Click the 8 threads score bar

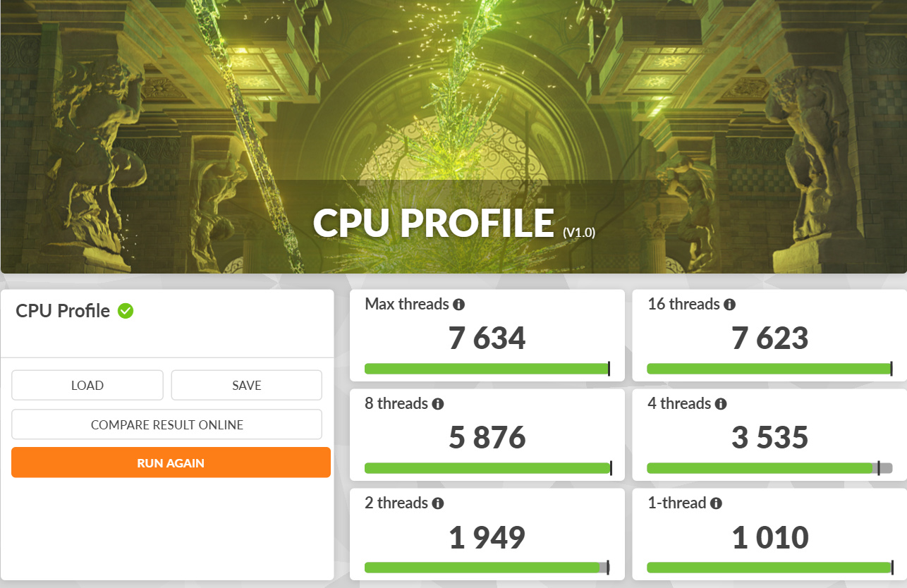487,468
